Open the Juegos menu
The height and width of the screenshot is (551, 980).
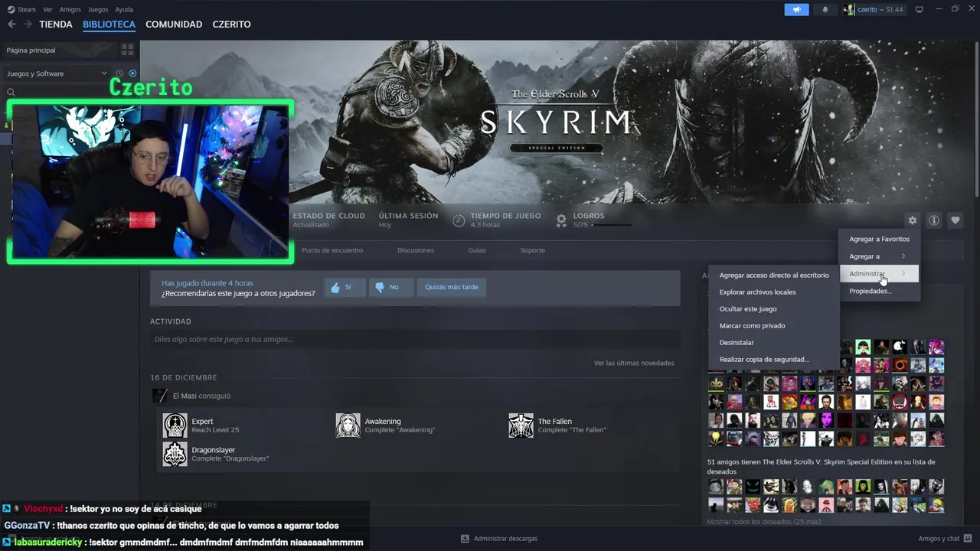point(98,9)
